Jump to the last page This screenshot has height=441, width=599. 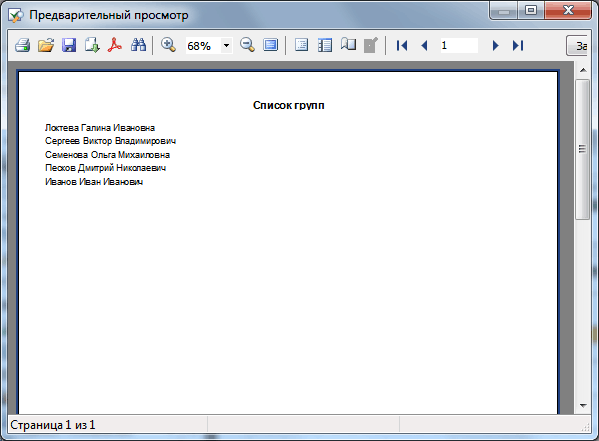(518, 46)
